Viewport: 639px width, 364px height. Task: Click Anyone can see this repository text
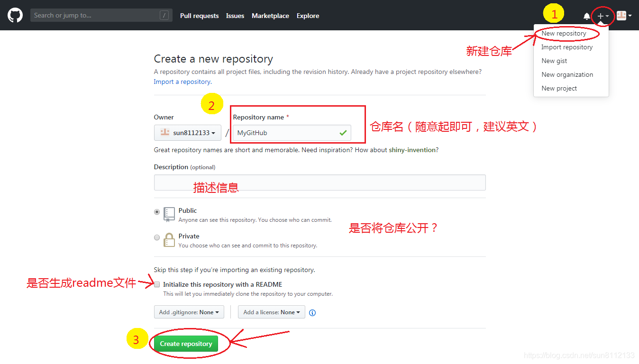point(255,220)
